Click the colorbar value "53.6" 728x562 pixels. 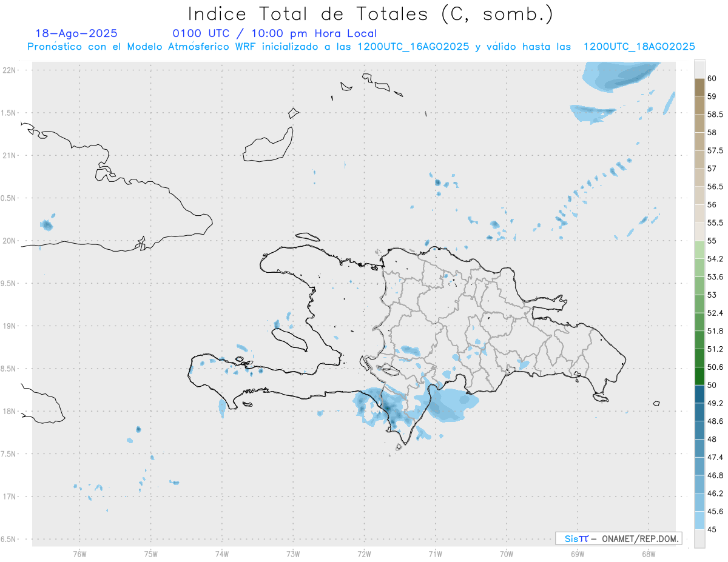pos(715,276)
